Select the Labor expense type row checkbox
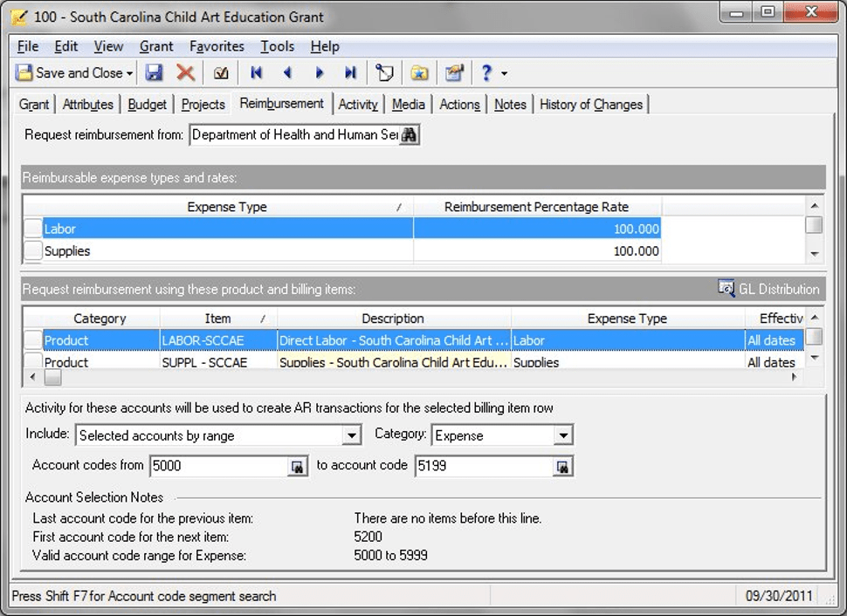Viewport: 847px width, 616px height. (x=32, y=229)
